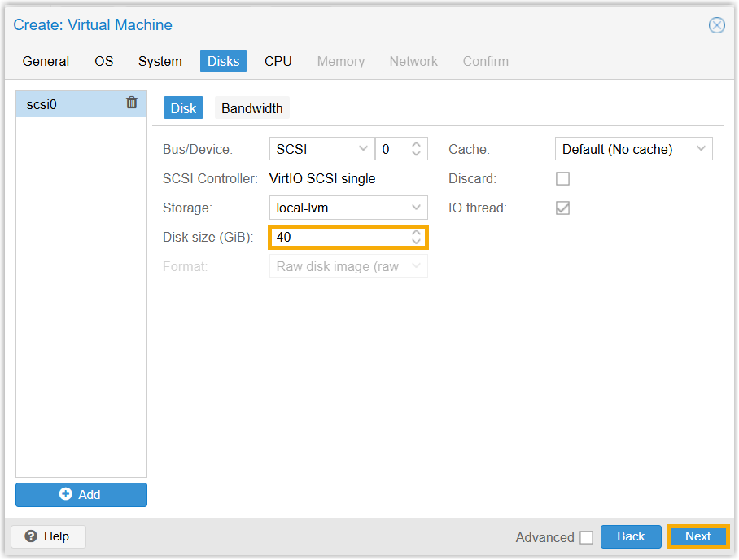Decrease disk size with down arrow

click(x=417, y=242)
